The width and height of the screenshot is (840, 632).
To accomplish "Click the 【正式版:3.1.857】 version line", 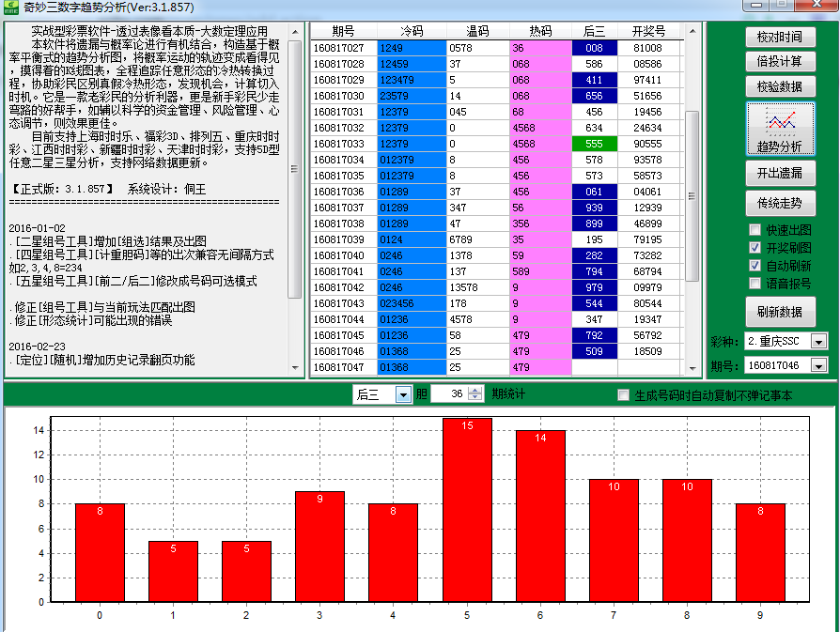I will click(x=63, y=189).
